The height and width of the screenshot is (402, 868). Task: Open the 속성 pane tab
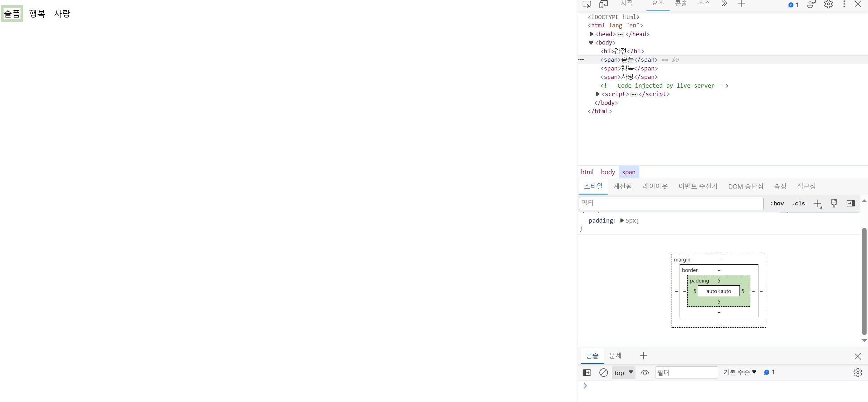(x=780, y=186)
